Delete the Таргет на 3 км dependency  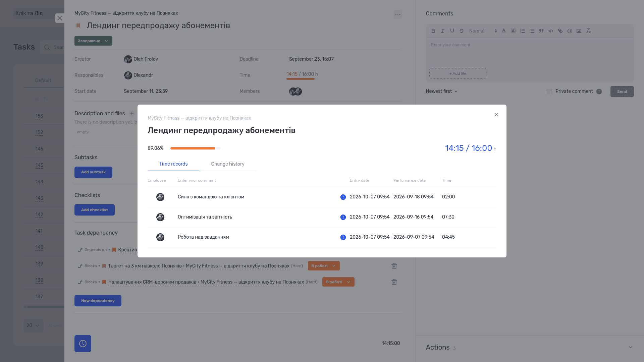pyautogui.click(x=394, y=266)
